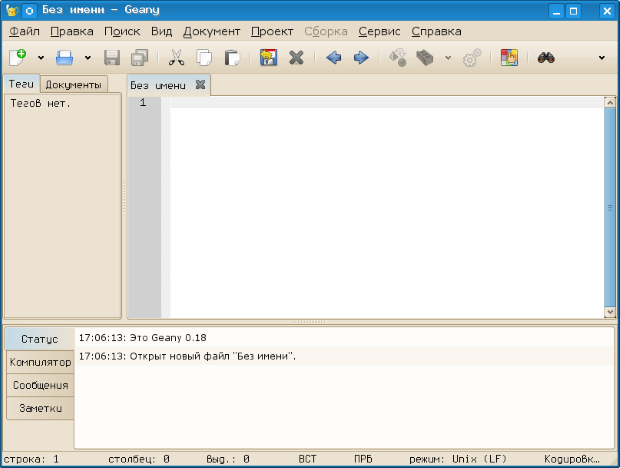Viewport: 620px width, 468px height.
Task: Select the Компилятор message tab
Action: 40,362
